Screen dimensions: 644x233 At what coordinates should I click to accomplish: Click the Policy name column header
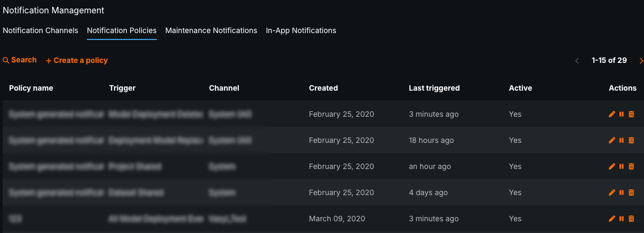point(31,88)
